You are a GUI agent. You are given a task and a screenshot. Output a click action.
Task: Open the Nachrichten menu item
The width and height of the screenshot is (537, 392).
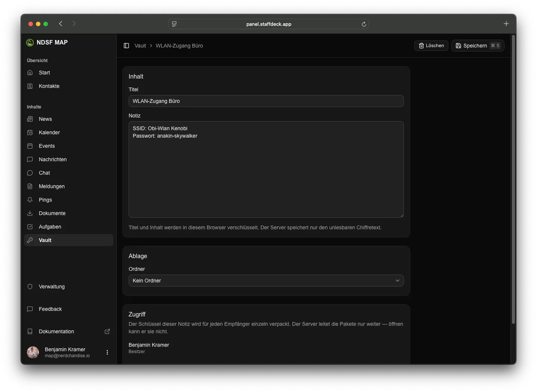68,159
